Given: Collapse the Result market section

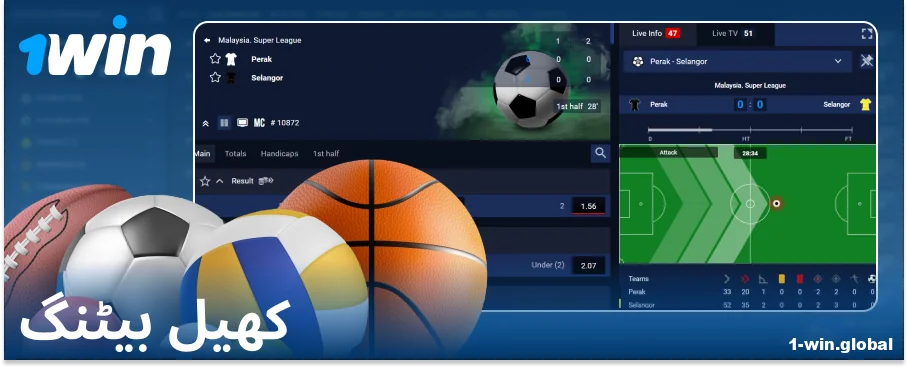Looking at the screenshot, I should (x=219, y=181).
